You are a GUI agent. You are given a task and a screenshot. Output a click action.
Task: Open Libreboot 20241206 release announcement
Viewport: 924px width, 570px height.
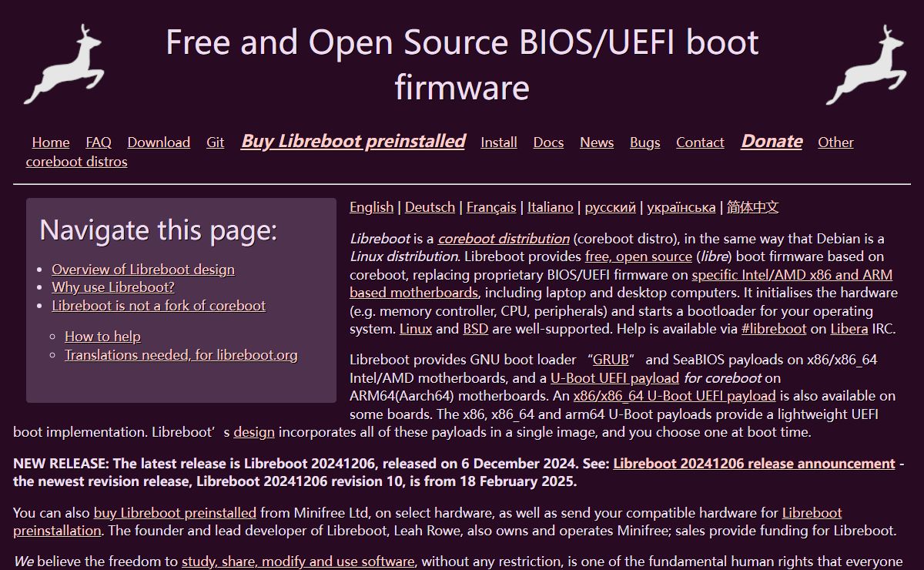754,464
